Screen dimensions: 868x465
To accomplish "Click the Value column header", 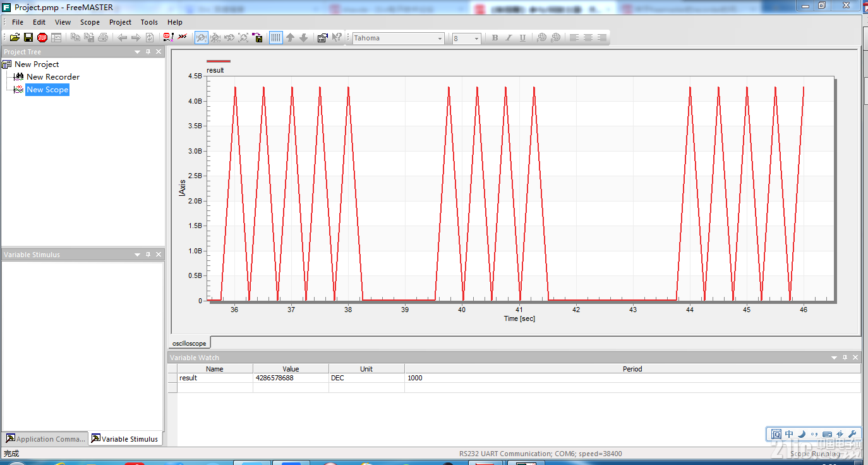I will [x=291, y=368].
